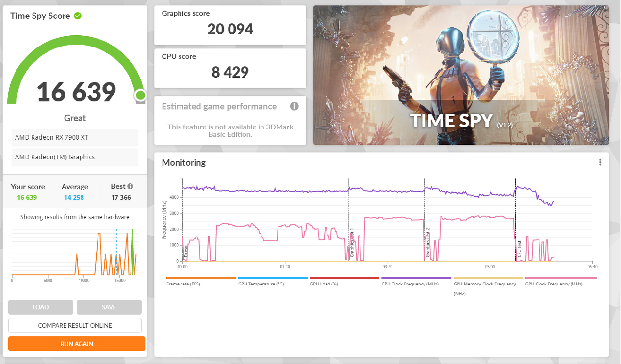Click the info icon beside Best score
Screen dimensions: 621x364
pos(130,186)
